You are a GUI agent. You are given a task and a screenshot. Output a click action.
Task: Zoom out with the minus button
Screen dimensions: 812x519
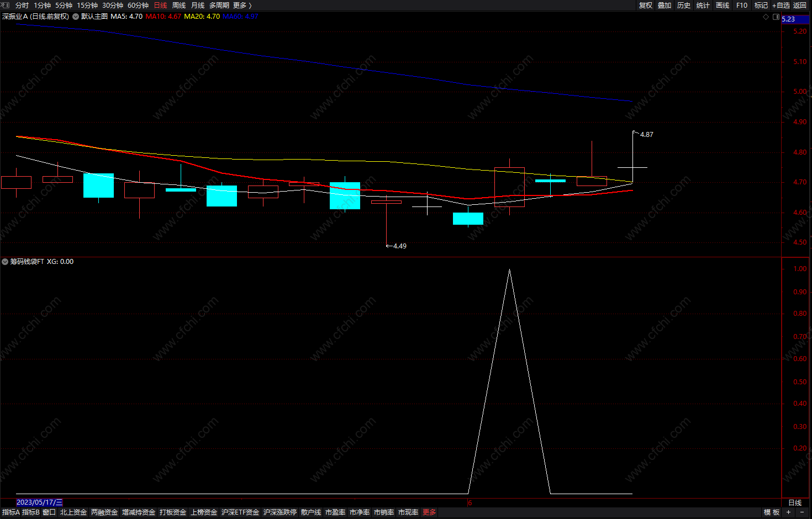click(802, 512)
